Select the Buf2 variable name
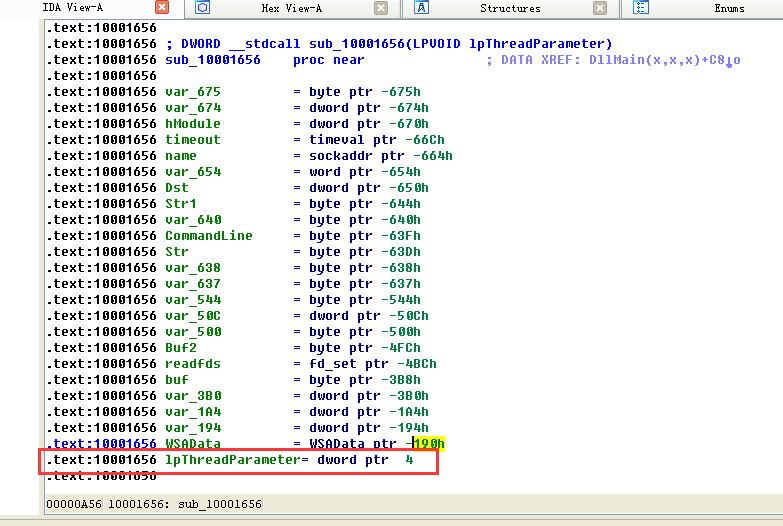This screenshot has width=783, height=526. click(x=181, y=348)
